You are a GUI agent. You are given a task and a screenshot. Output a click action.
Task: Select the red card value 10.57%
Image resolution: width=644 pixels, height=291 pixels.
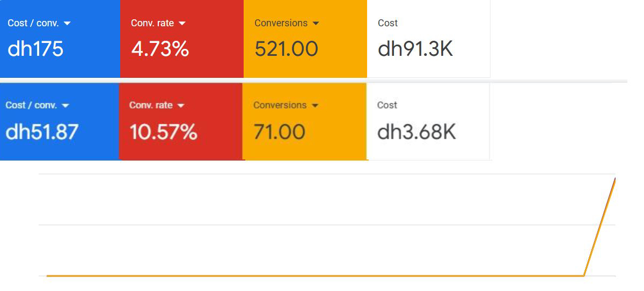click(x=163, y=132)
